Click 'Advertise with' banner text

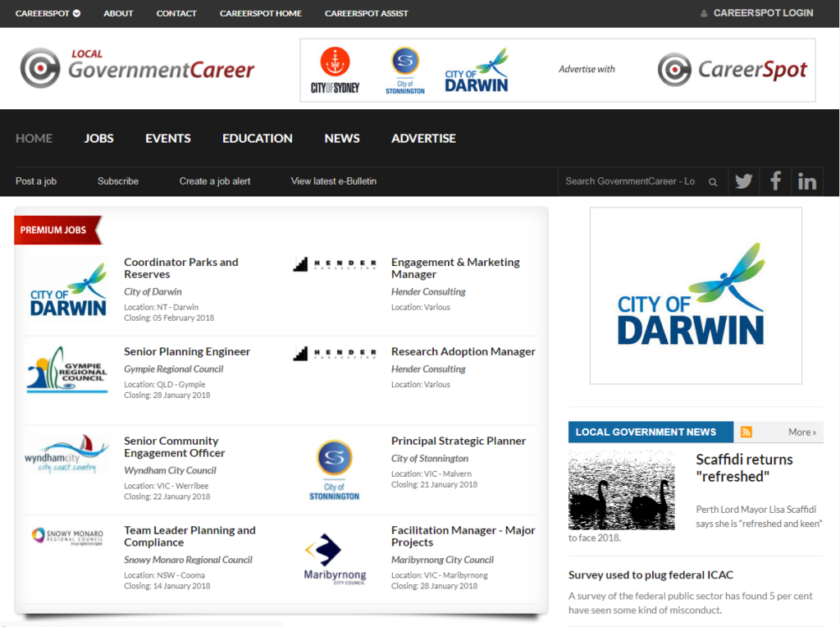587,69
